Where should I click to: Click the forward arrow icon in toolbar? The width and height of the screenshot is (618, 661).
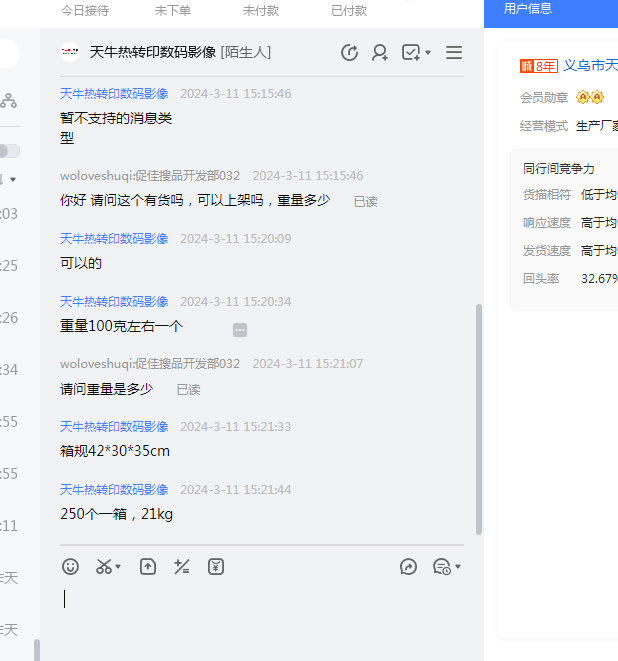[x=408, y=566]
